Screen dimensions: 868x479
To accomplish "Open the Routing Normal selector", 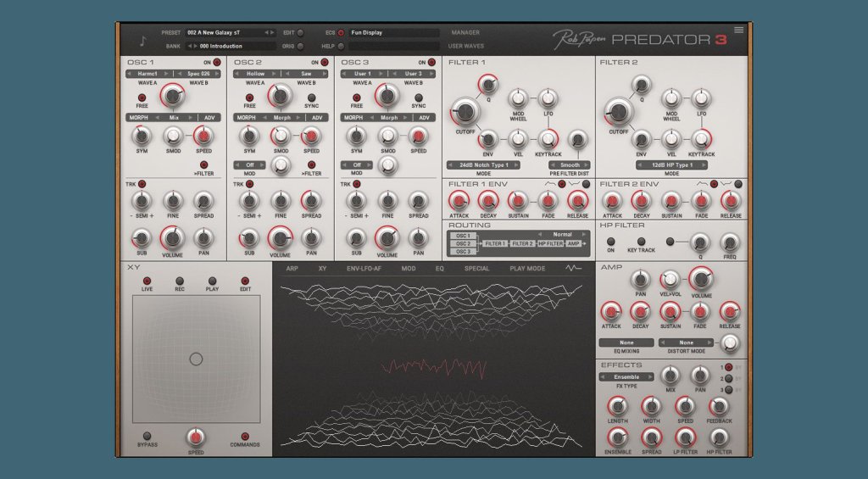I will point(562,234).
